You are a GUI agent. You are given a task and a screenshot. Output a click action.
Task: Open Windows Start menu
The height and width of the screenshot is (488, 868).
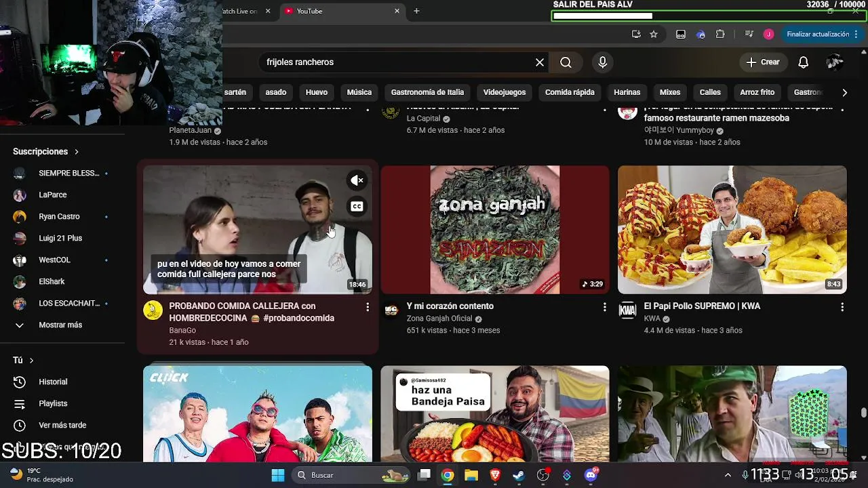278,475
